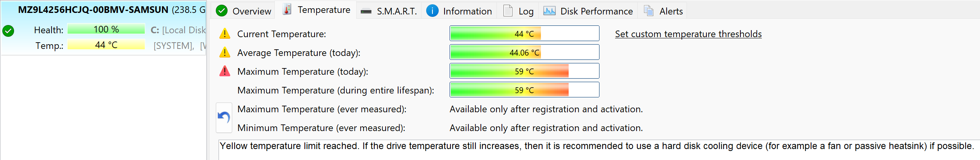Click the green health status checkmark icon

[x=8, y=31]
